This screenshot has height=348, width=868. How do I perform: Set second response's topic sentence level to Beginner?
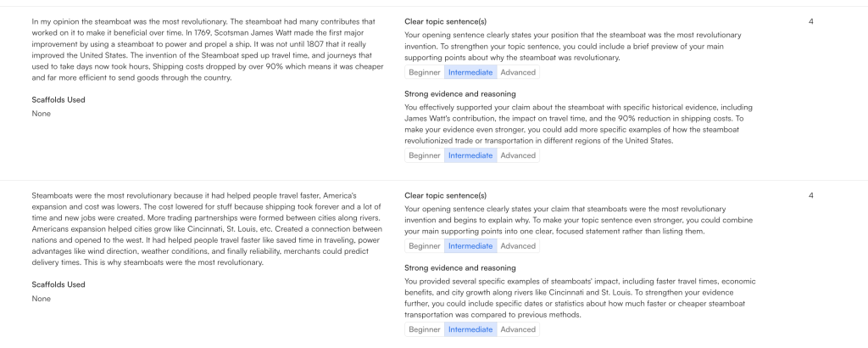pos(424,246)
